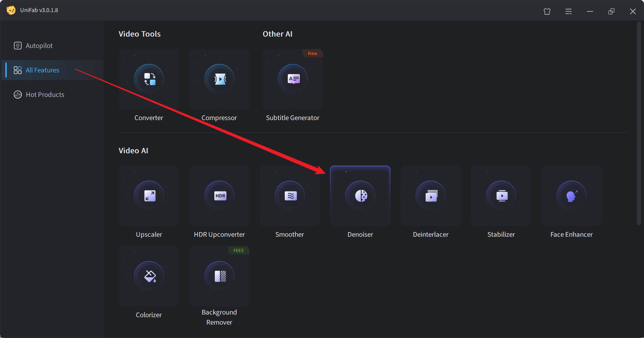644x338 pixels.
Task: Click the Hot Products pulse icon
Action: point(18,95)
